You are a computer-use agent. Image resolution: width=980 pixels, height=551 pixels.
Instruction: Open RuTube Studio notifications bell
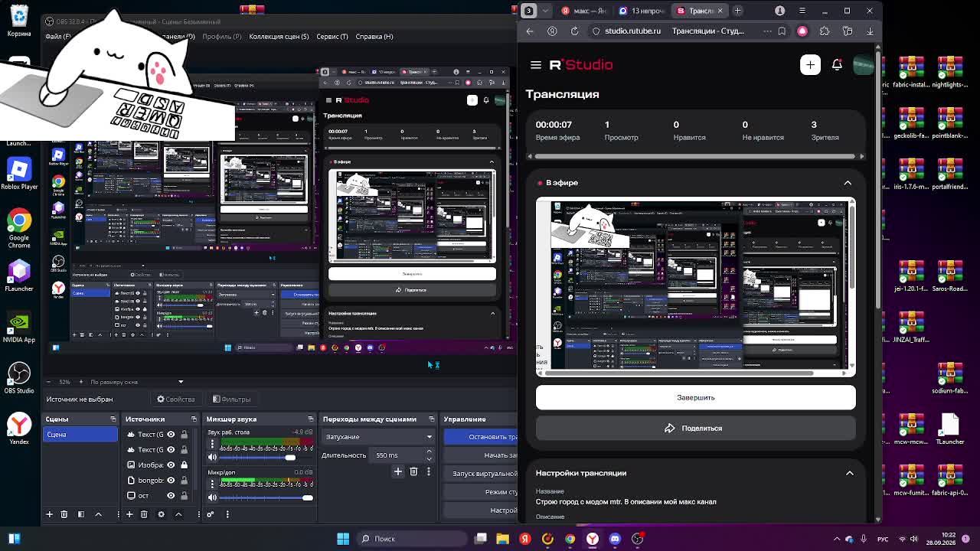[x=837, y=65]
